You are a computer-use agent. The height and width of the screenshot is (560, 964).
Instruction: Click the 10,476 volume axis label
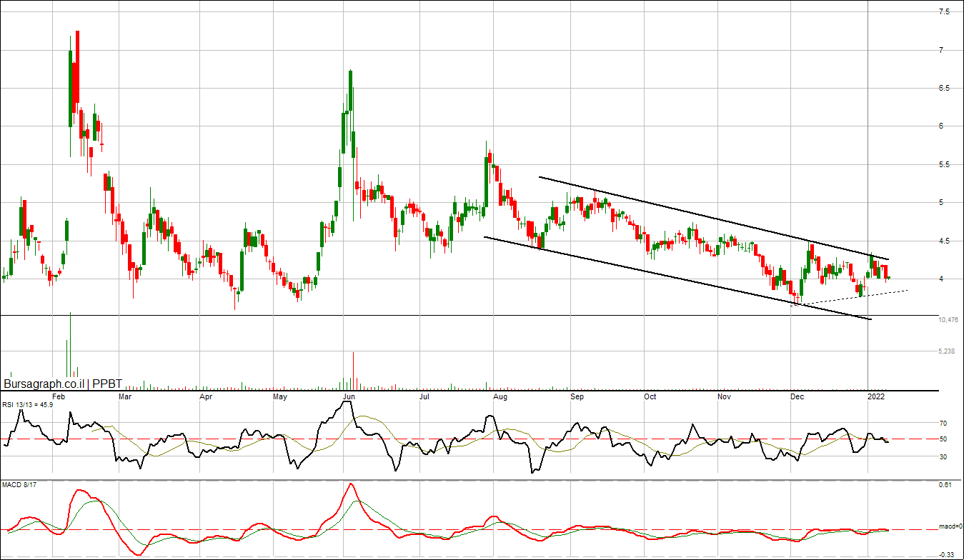pos(948,320)
